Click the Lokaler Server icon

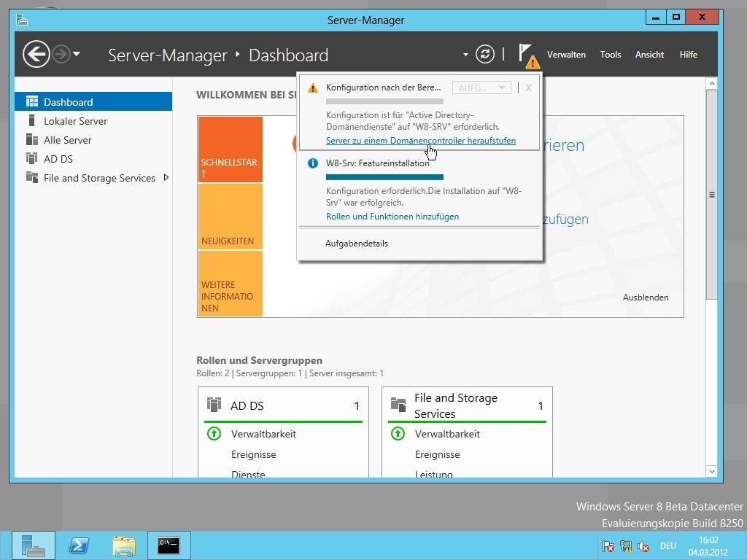(31, 120)
